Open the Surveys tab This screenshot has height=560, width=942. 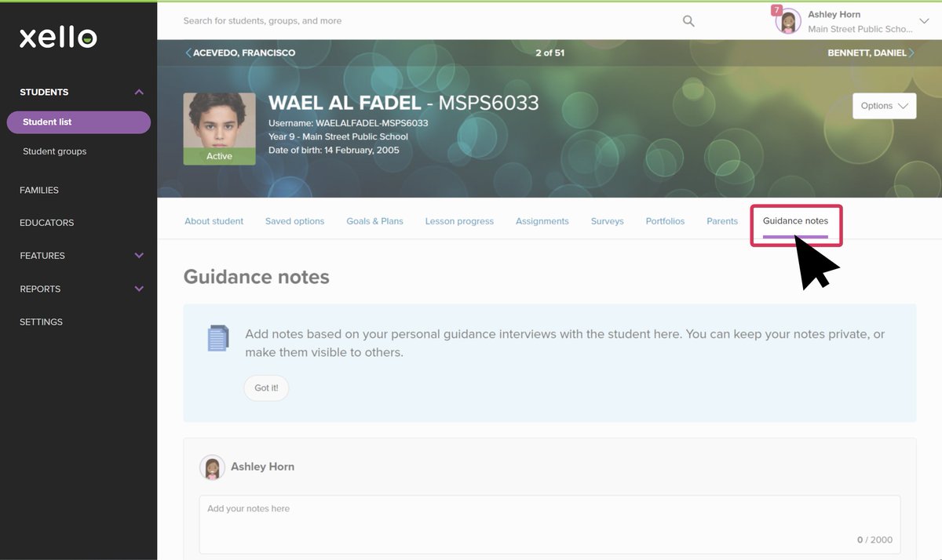(x=607, y=221)
